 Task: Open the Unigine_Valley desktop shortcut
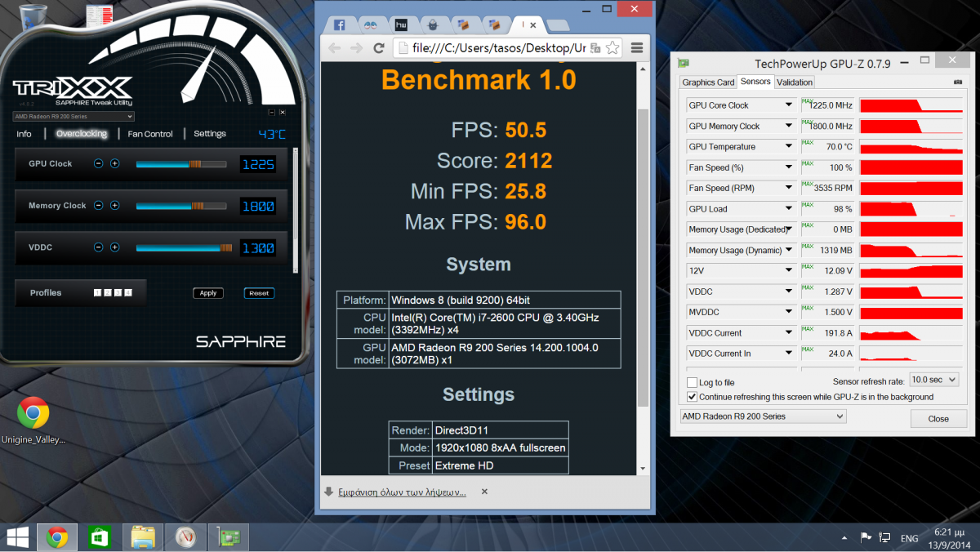tap(33, 421)
